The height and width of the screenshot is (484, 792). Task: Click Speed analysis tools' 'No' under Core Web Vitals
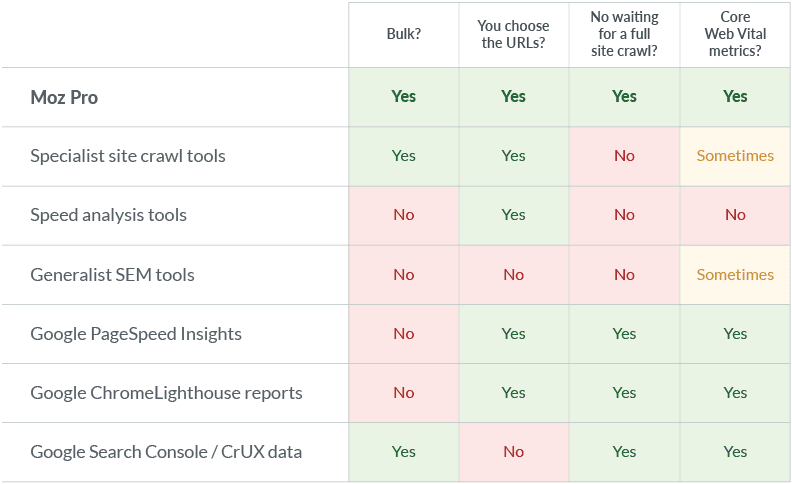point(735,215)
